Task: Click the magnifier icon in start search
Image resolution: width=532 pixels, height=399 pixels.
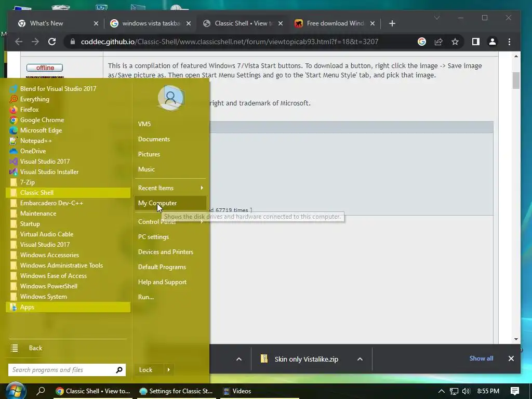Action: tap(119, 370)
